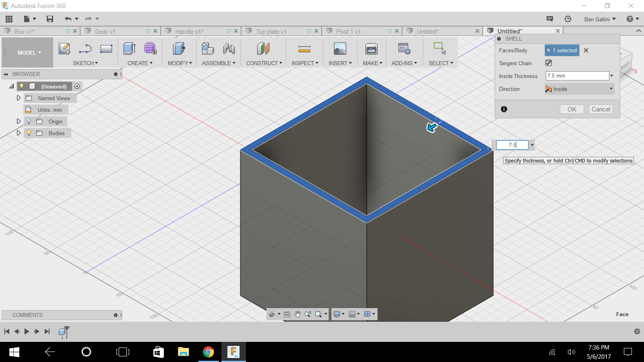
Task: Toggle Origin folder visibility lightbulb
Action: pyautogui.click(x=29, y=121)
